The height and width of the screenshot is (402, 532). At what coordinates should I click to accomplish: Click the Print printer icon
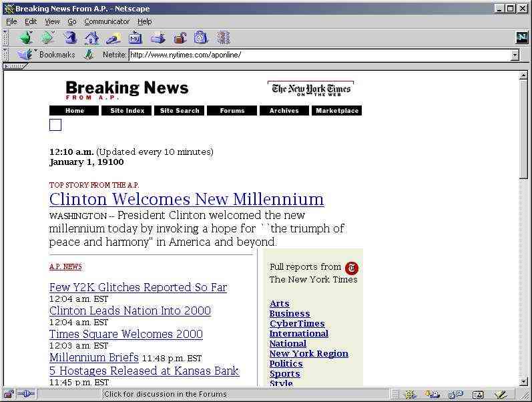158,38
